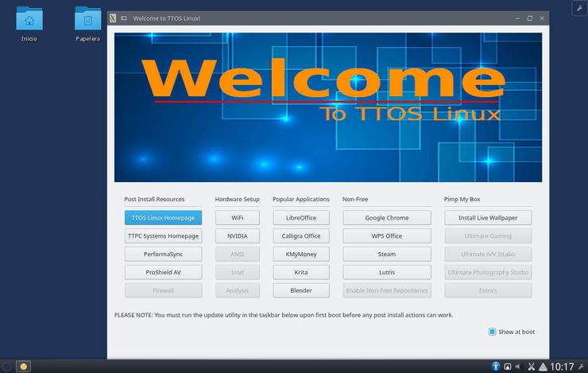Click the disabled AMD button
This screenshot has height=373, width=588.
(x=238, y=254)
